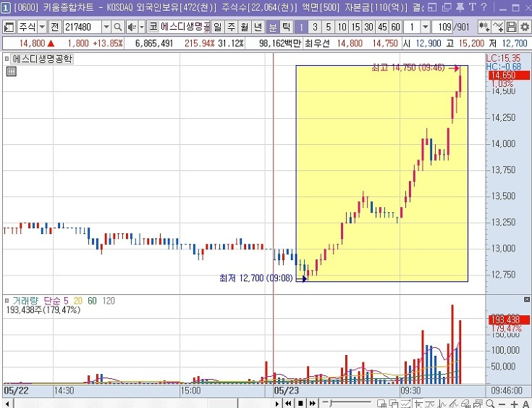Select the tick 틱 chart mode

tap(286, 27)
